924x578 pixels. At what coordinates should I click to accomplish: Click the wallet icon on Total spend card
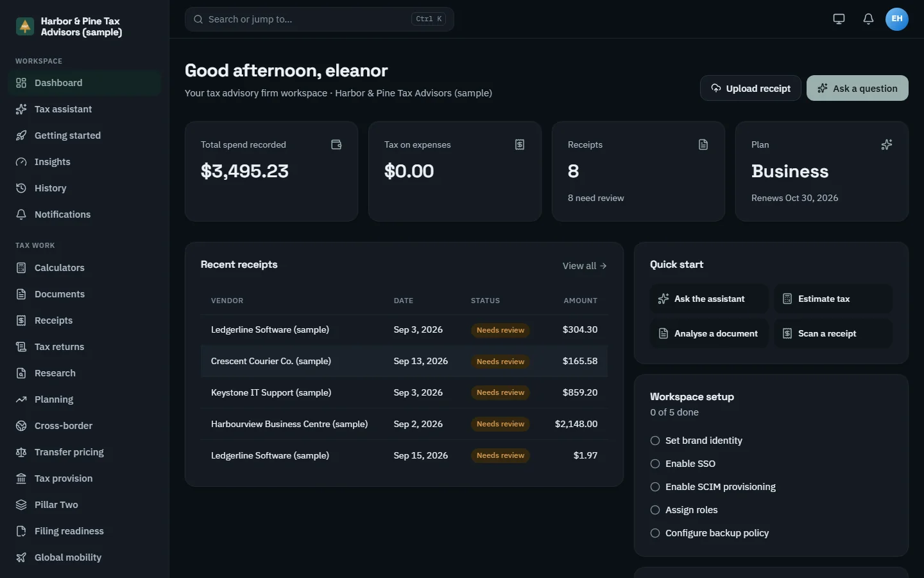336,144
